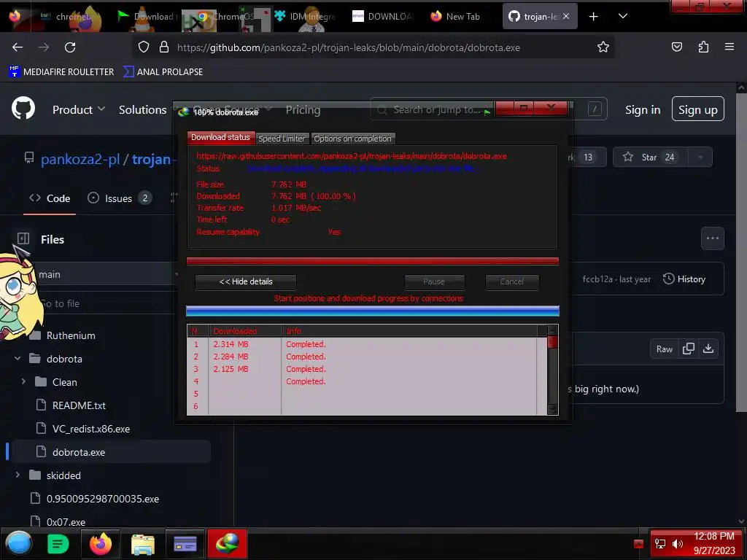The height and width of the screenshot is (560, 747).
Task: Click the connections list scrollbar up arrow
Action: pos(552,330)
